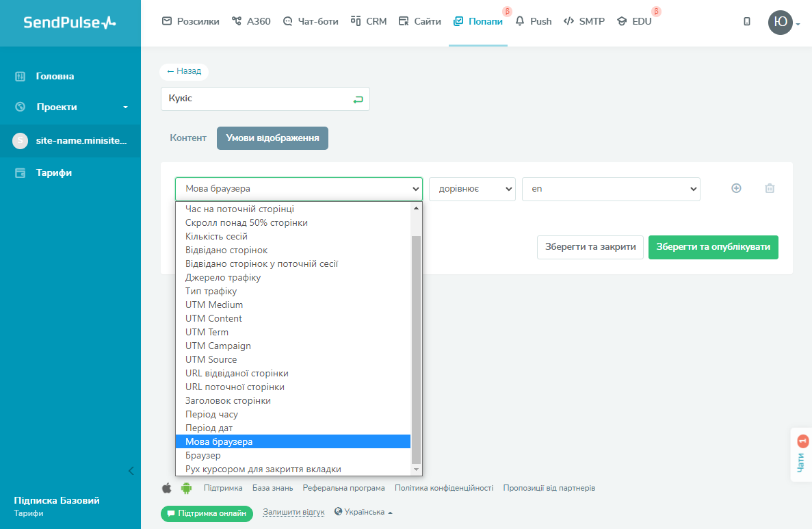Switch to Умови відображення tab
The image size is (812, 529).
pos(272,138)
